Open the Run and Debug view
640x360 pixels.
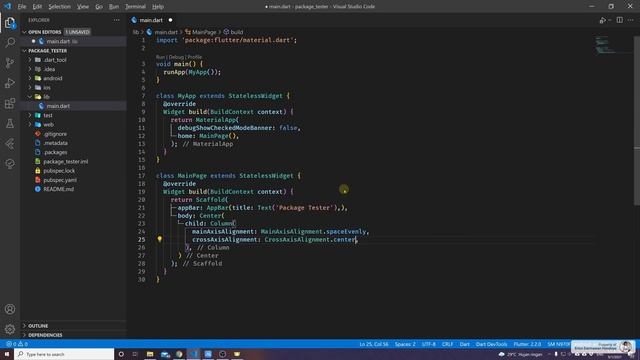(x=10, y=83)
